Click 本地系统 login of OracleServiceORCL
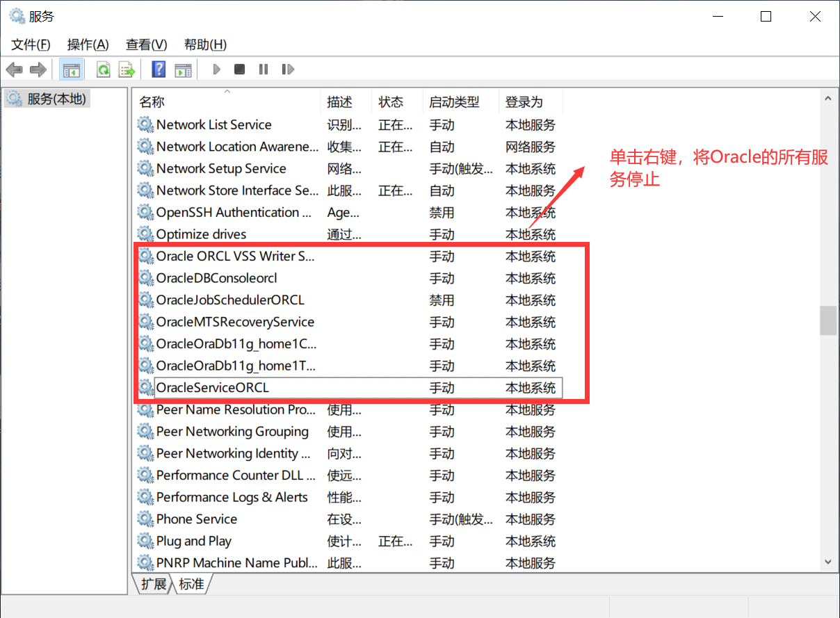Viewport: 840px width, 618px height. [x=531, y=388]
